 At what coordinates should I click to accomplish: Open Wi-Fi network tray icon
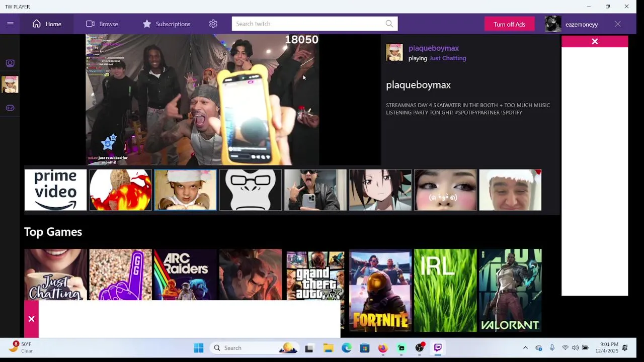(x=565, y=348)
